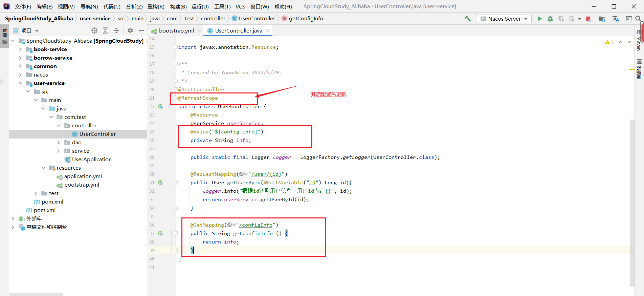
Task: Click Collapse All icon in project panel
Action: click(116, 30)
